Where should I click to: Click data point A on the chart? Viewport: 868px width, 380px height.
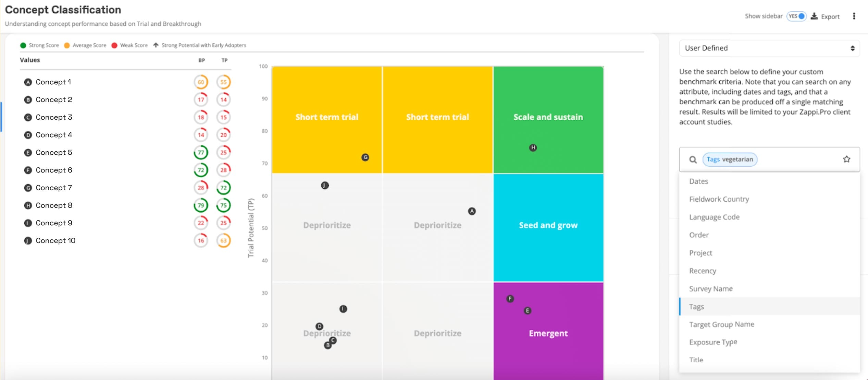(472, 211)
